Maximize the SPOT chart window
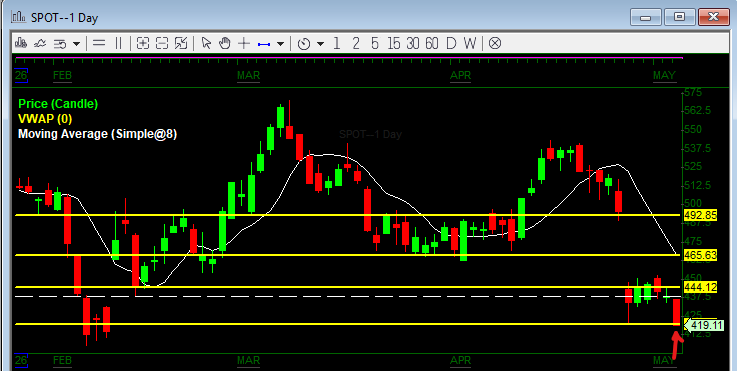Viewport: 737px width, 371px height. [x=679, y=17]
